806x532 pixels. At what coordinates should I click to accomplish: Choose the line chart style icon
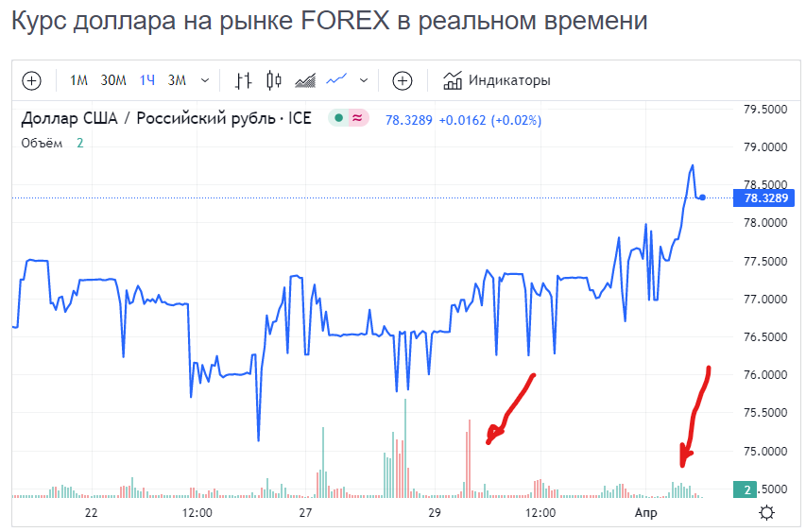pyautogui.click(x=336, y=80)
